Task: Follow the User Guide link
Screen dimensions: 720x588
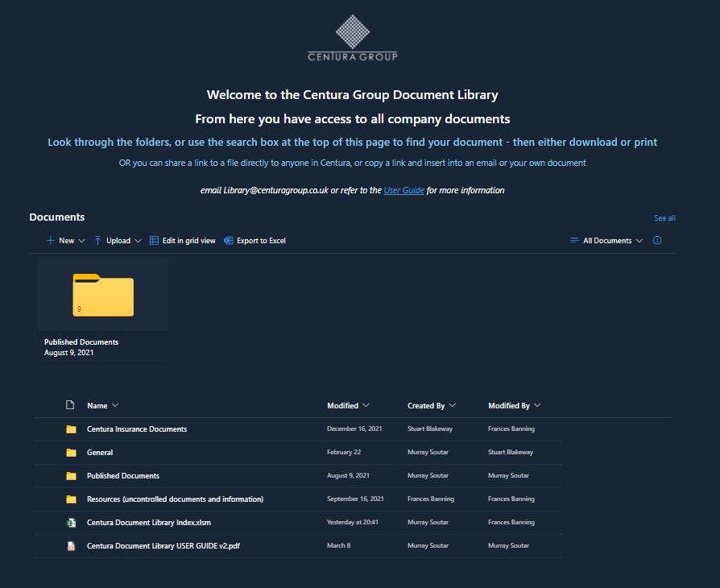Action: [x=404, y=190]
